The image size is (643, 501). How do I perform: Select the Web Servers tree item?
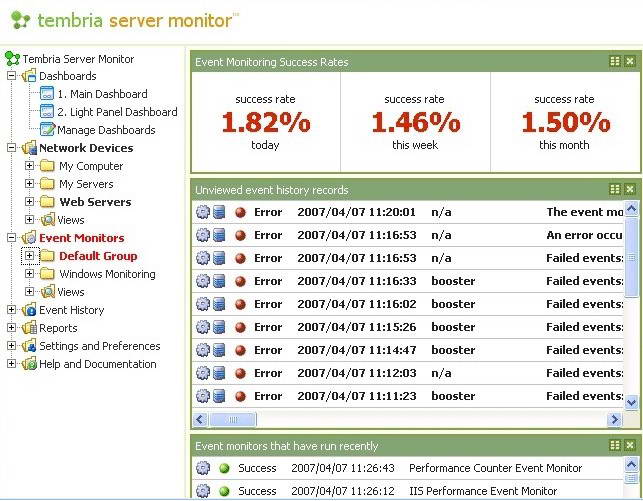click(x=95, y=202)
